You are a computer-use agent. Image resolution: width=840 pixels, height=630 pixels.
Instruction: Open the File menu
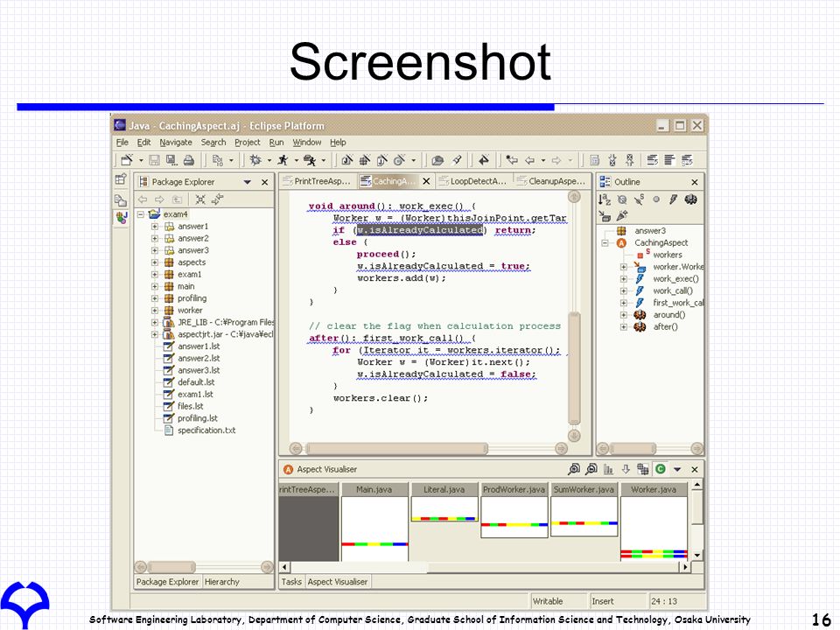click(x=122, y=143)
